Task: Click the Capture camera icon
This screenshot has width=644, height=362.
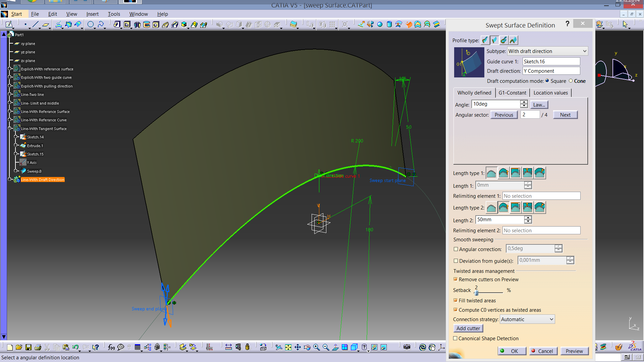Action: 407,347
